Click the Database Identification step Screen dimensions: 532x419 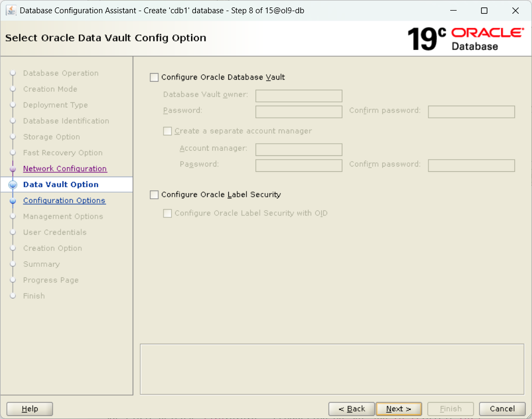[66, 121]
